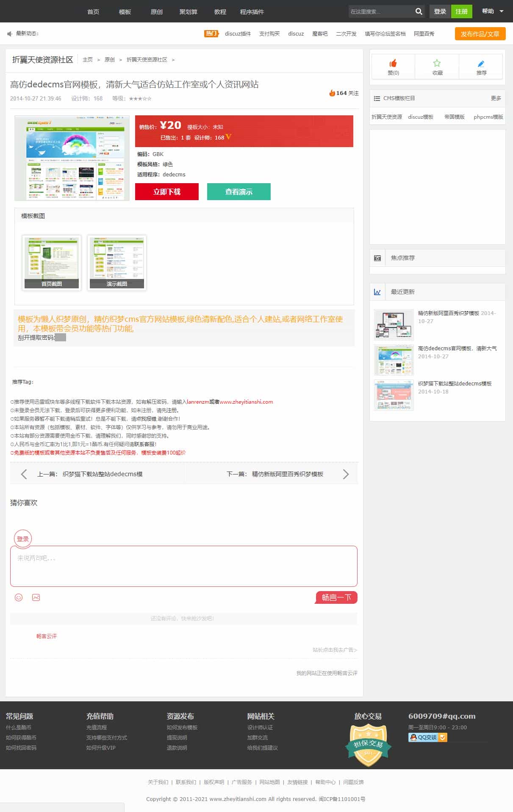Open thumbnail of 织梦猫下载站整站dedecms模板
Screen dimensions: 513x812
click(x=394, y=395)
